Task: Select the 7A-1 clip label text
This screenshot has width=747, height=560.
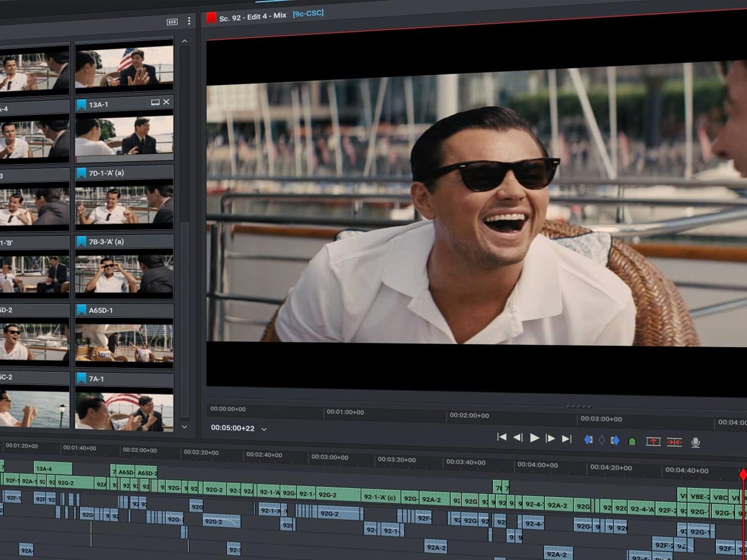Action: [x=96, y=379]
